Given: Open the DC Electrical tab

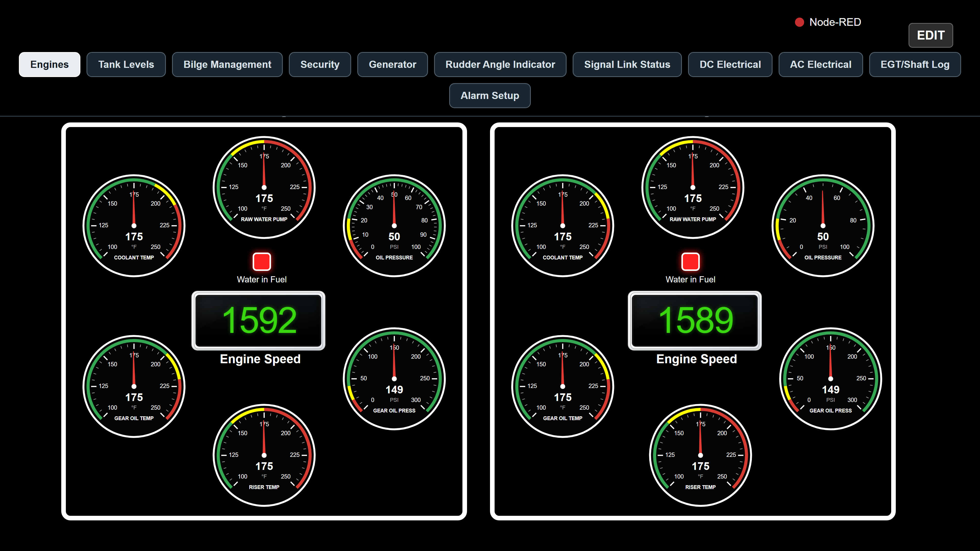Looking at the screenshot, I should (730, 65).
